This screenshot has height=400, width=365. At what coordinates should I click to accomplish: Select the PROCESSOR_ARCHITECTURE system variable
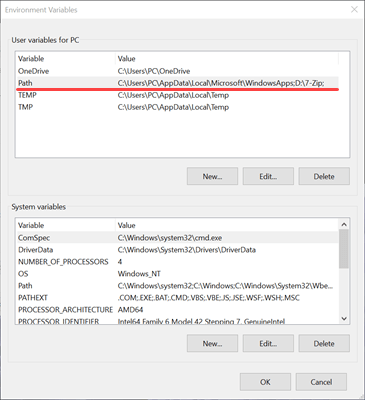(x=177, y=310)
